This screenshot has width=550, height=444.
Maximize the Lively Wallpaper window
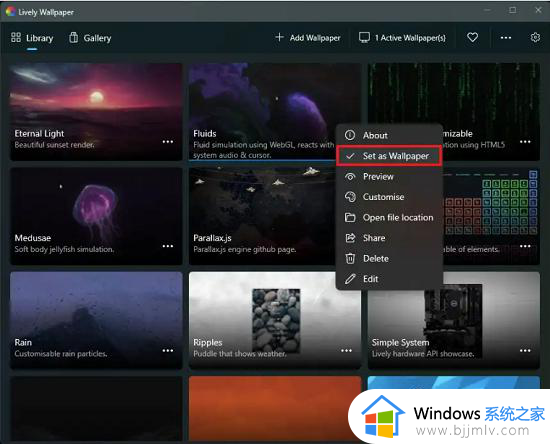click(512, 10)
